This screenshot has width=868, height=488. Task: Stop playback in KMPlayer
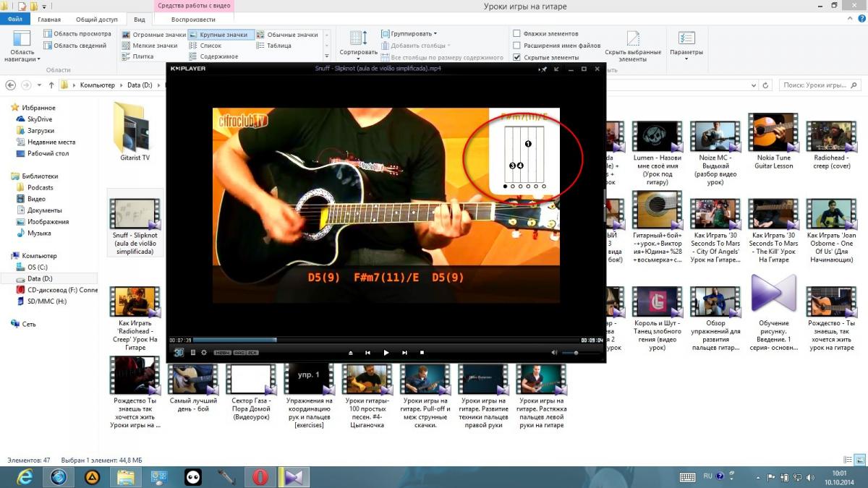pyautogui.click(x=422, y=353)
